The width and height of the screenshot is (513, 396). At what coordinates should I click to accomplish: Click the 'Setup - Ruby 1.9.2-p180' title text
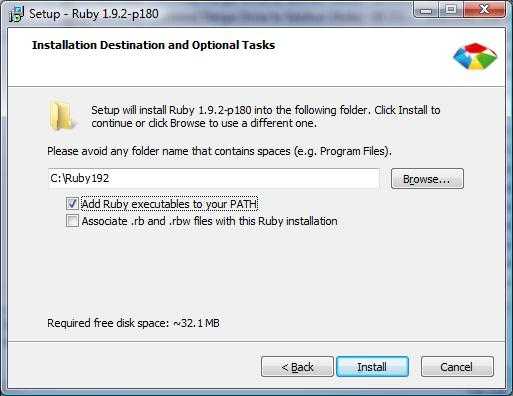94,14
